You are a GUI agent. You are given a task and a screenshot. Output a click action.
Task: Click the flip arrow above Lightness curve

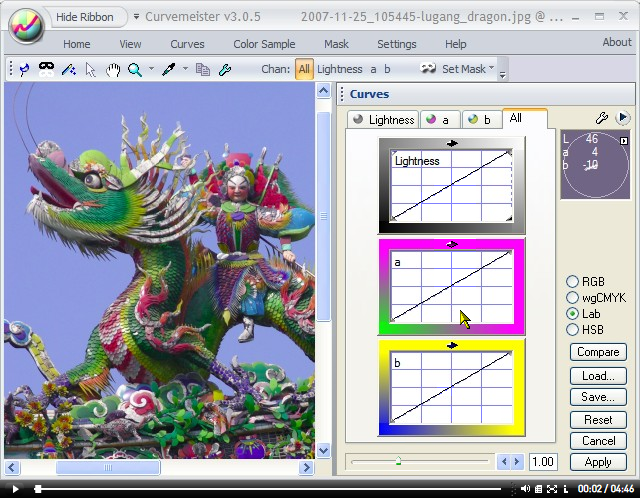(x=452, y=143)
